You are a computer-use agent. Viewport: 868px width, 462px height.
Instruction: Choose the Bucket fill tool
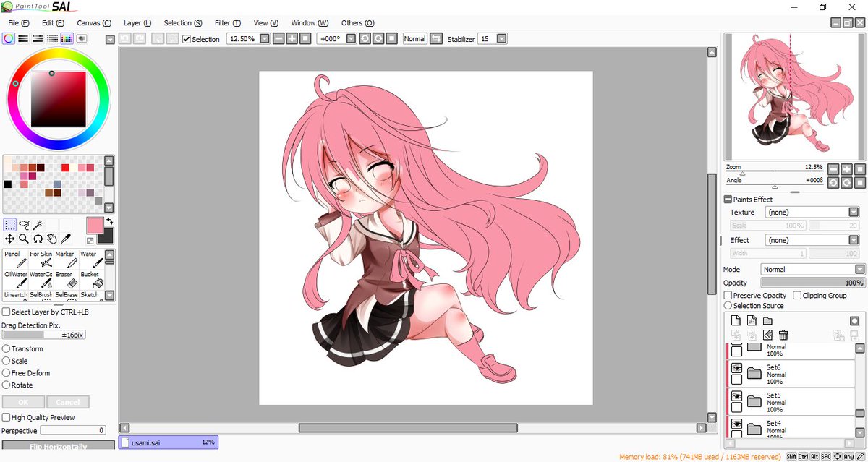coord(91,280)
